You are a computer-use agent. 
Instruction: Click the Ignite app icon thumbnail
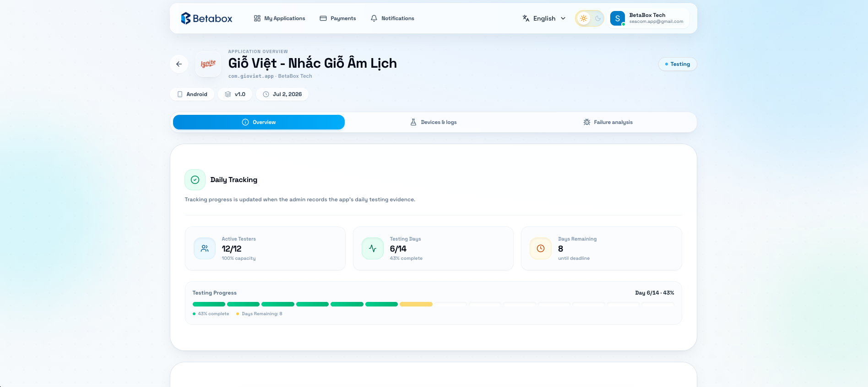click(208, 64)
